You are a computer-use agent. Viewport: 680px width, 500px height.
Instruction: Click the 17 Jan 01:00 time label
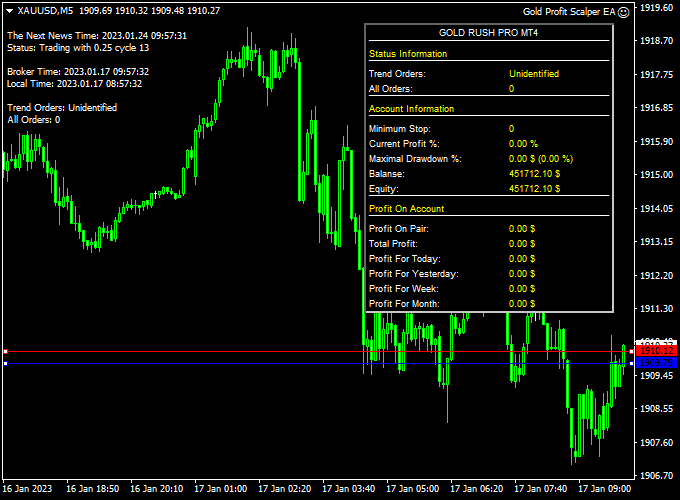coord(220,489)
